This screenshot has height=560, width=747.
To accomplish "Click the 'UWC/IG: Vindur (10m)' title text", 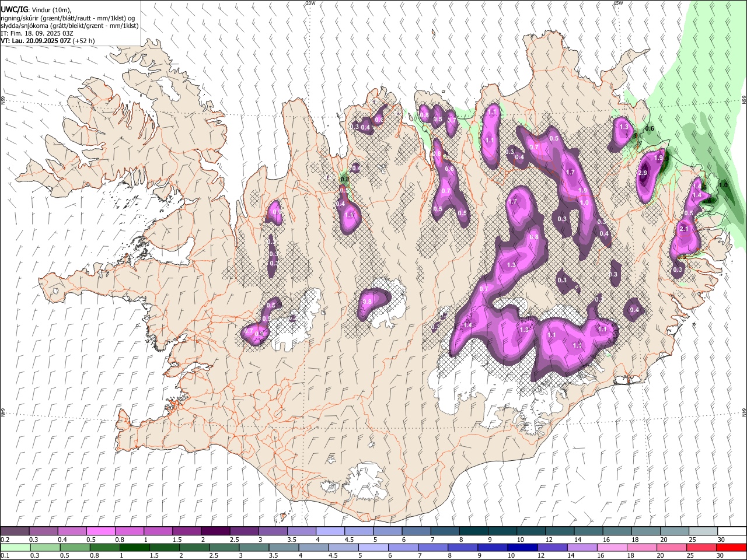I will (x=36, y=10).
